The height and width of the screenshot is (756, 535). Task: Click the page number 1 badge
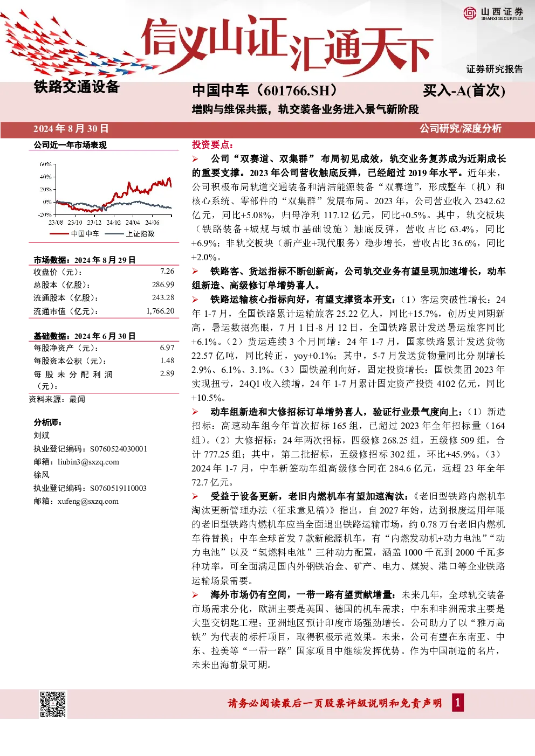tap(457, 703)
